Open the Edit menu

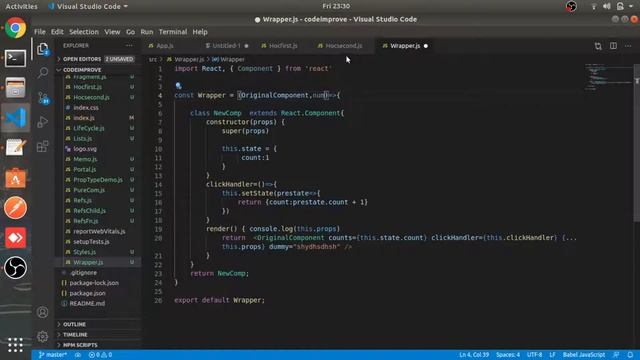[x=57, y=32]
